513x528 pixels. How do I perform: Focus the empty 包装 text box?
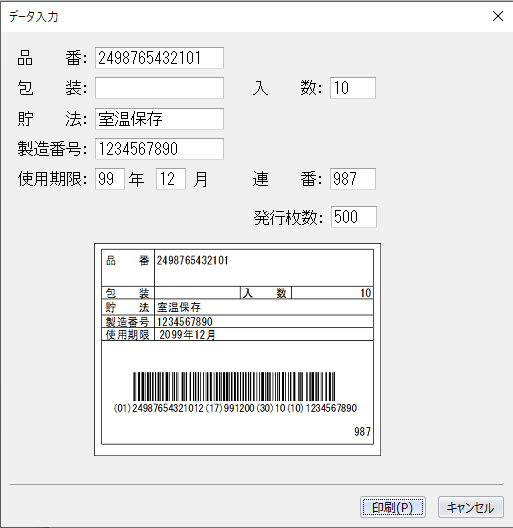159,88
